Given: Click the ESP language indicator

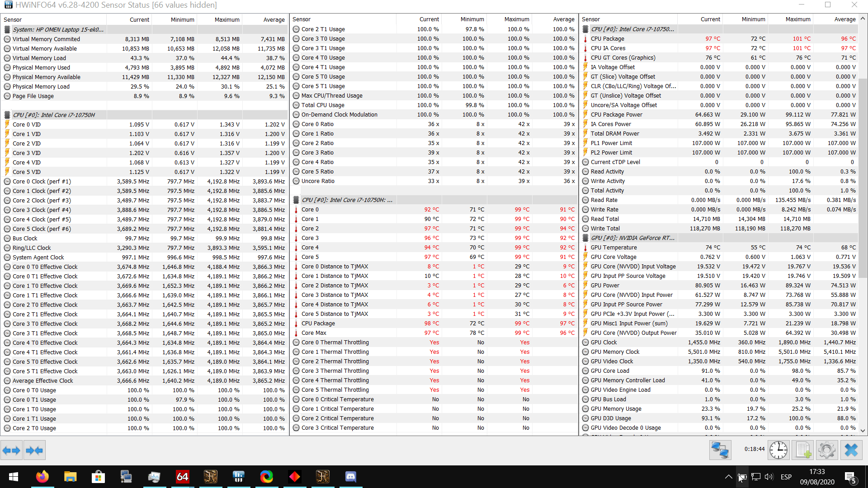Looking at the screenshot, I should (x=786, y=477).
